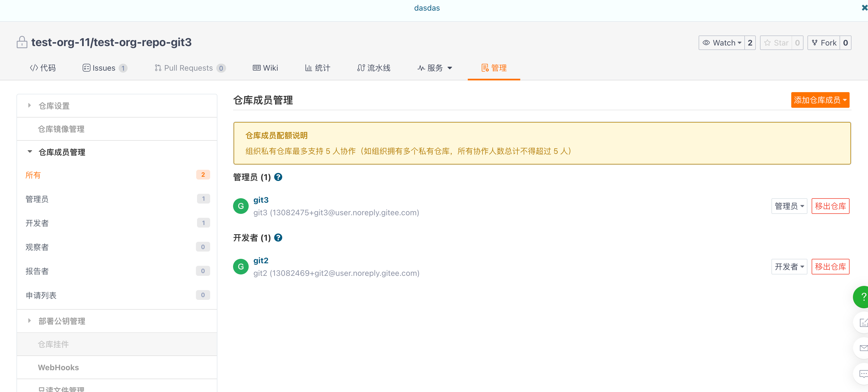Open the 添加仓库成员 dropdown button
This screenshot has height=392, width=868.
820,100
